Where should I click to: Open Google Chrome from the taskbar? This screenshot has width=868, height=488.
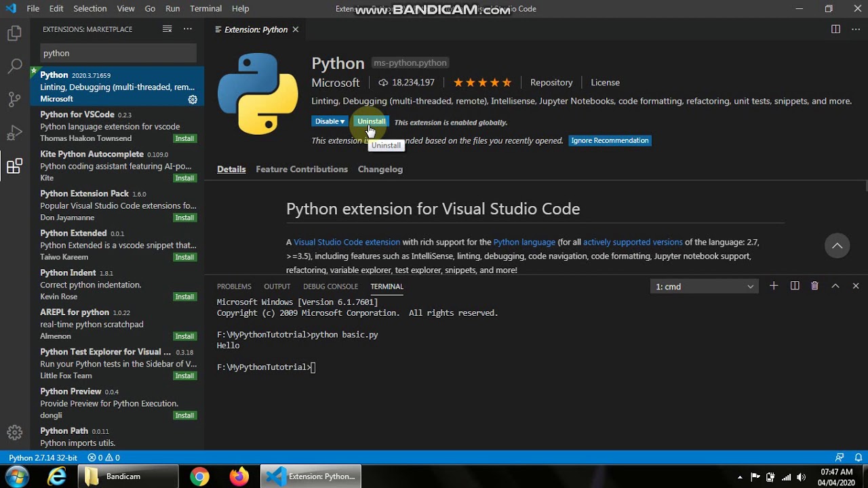[x=199, y=476]
